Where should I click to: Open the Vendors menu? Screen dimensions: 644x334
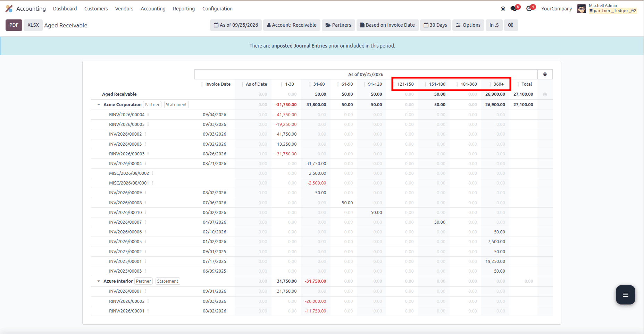pos(124,9)
